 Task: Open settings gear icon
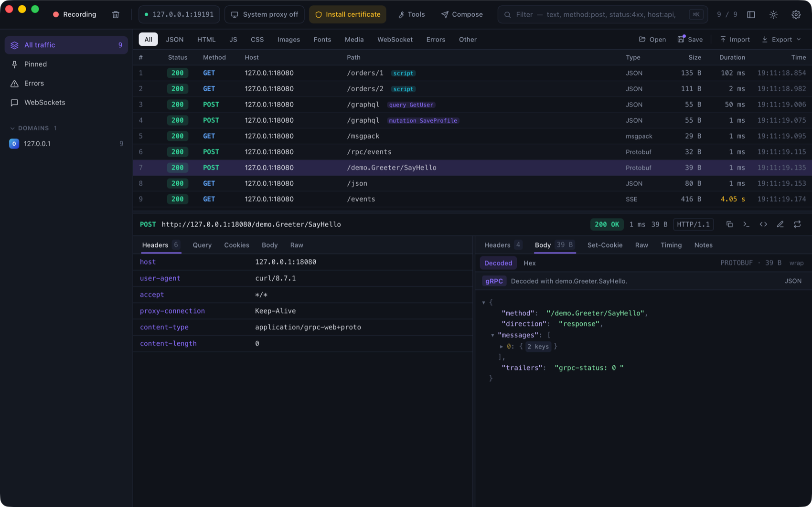pyautogui.click(x=796, y=14)
